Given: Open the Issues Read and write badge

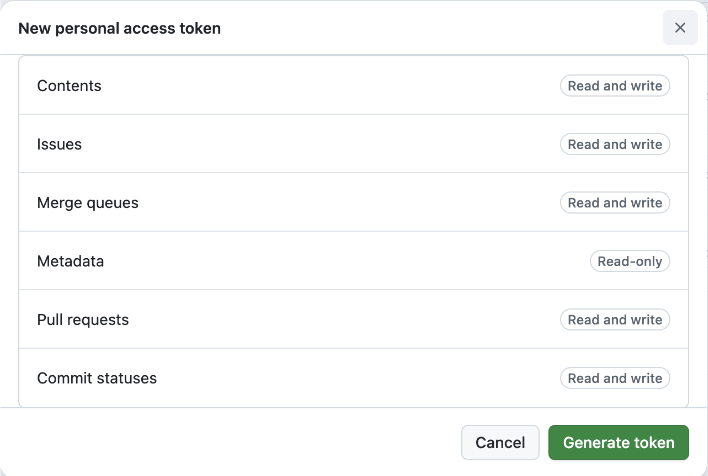Looking at the screenshot, I should (614, 144).
